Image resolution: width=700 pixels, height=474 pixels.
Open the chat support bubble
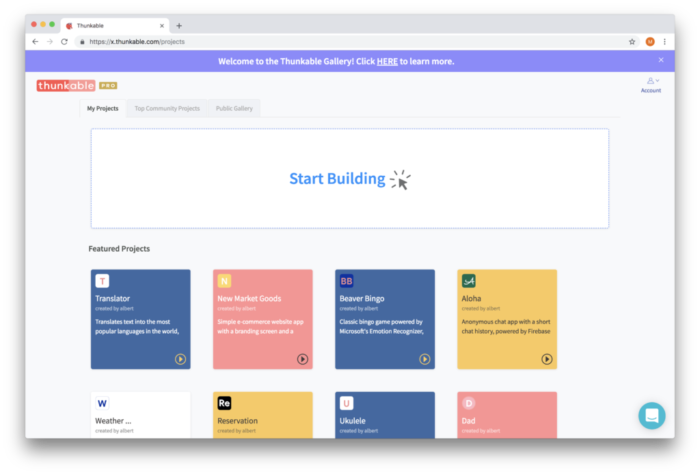(652, 416)
